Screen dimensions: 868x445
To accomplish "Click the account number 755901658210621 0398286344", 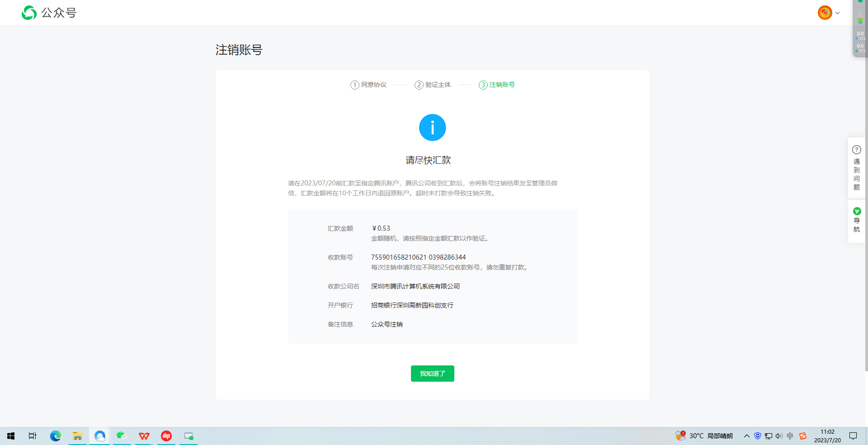I will click(x=418, y=257).
